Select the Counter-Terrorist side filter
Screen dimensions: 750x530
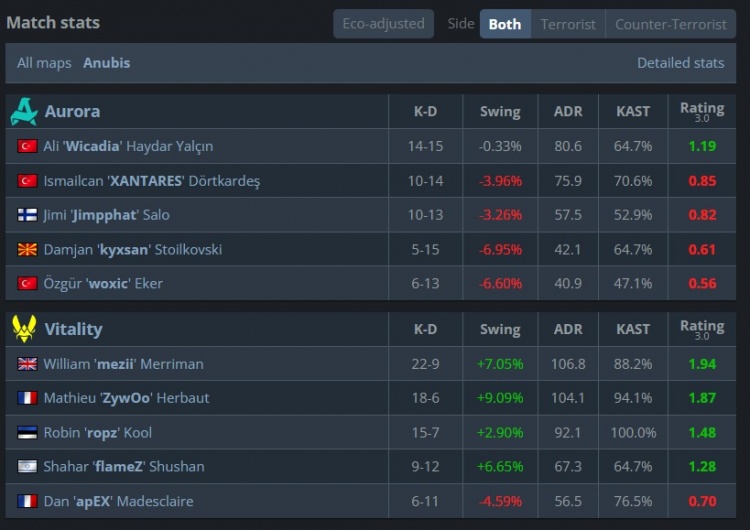pyautogui.click(x=671, y=23)
